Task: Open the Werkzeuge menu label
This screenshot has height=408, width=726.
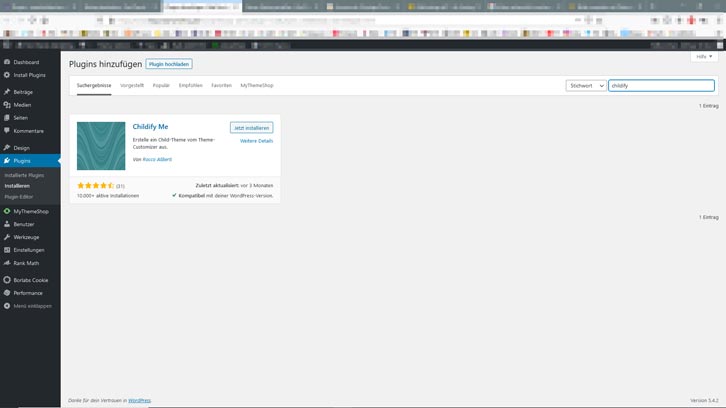Action: coord(26,237)
